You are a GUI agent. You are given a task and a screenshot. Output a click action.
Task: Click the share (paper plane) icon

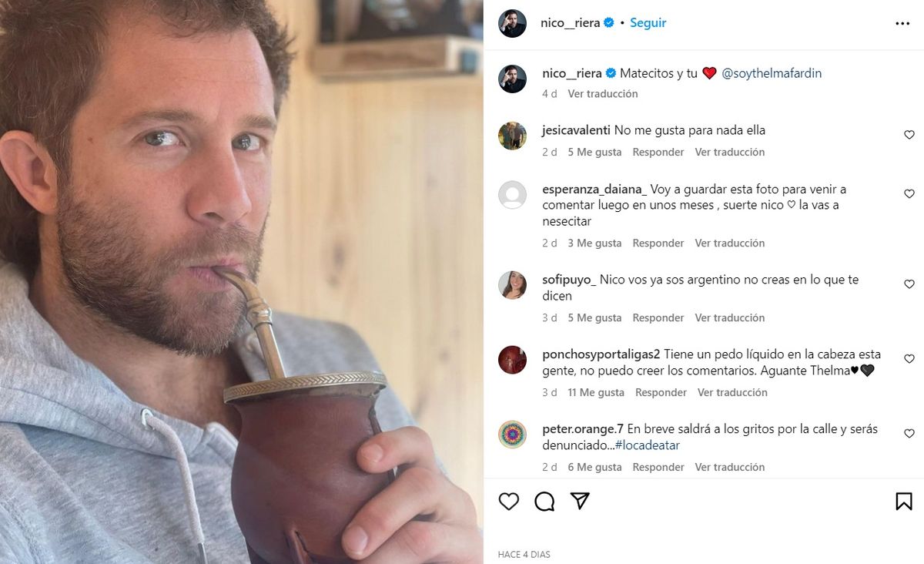click(580, 501)
